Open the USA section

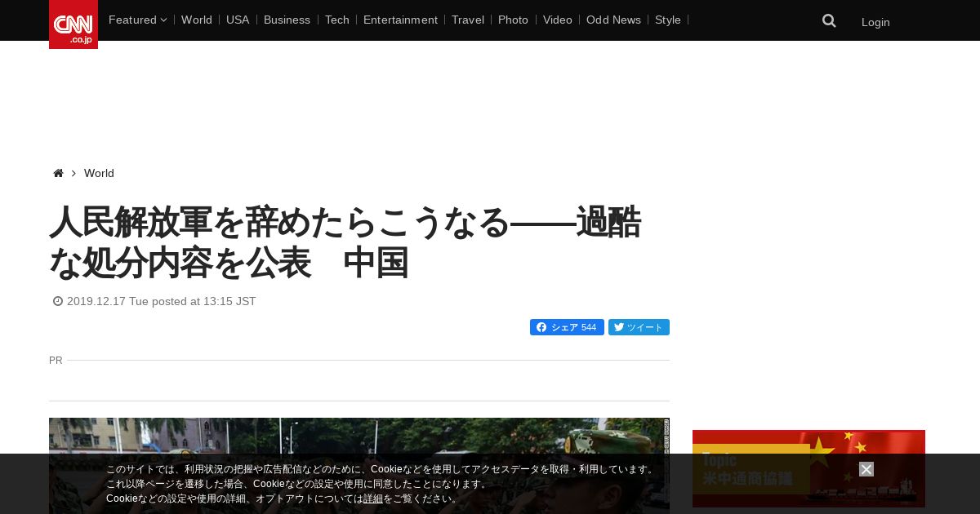238,20
